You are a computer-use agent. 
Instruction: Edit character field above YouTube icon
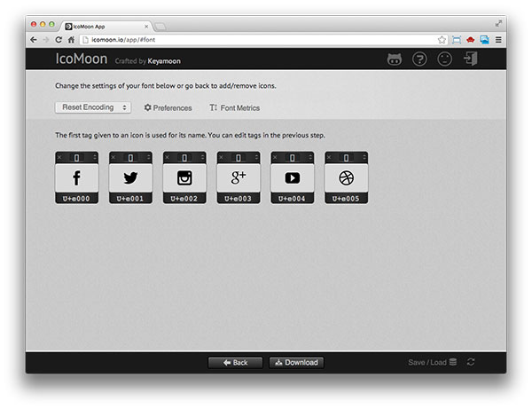pos(292,158)
